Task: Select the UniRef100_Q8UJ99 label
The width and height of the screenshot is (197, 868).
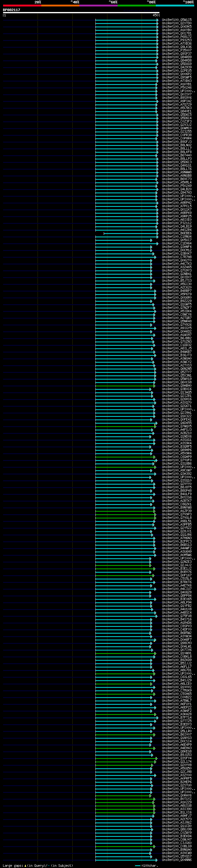Action: [x=177, y=829]
